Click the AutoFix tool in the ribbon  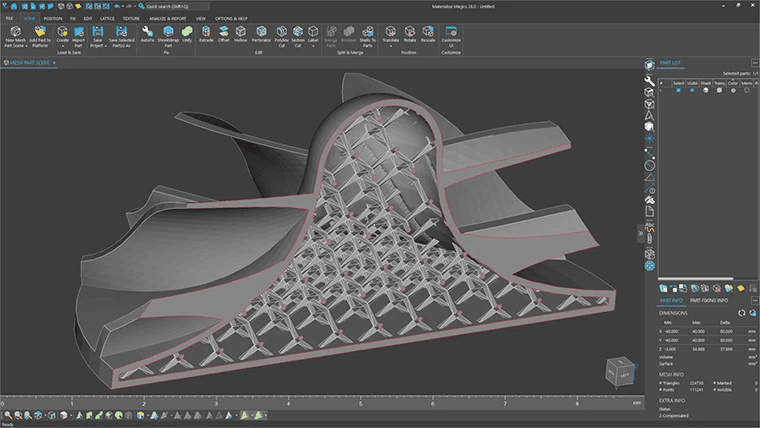point(147,34)
